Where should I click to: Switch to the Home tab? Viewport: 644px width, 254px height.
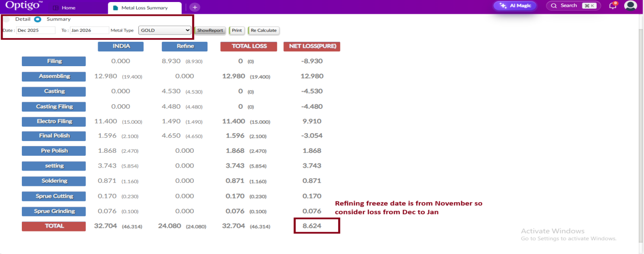tap(68, 8)
